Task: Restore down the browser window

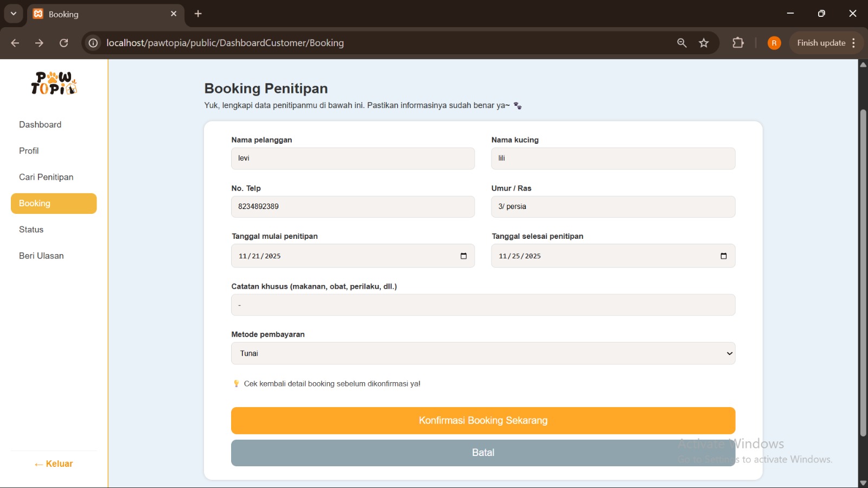Action: coord(821,14)
